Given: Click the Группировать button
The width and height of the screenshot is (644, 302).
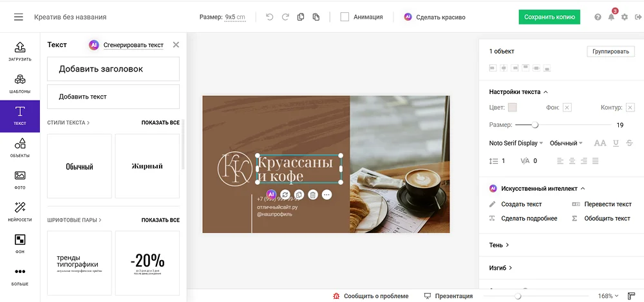Looking at the screenshot, I should coord(611,52).
